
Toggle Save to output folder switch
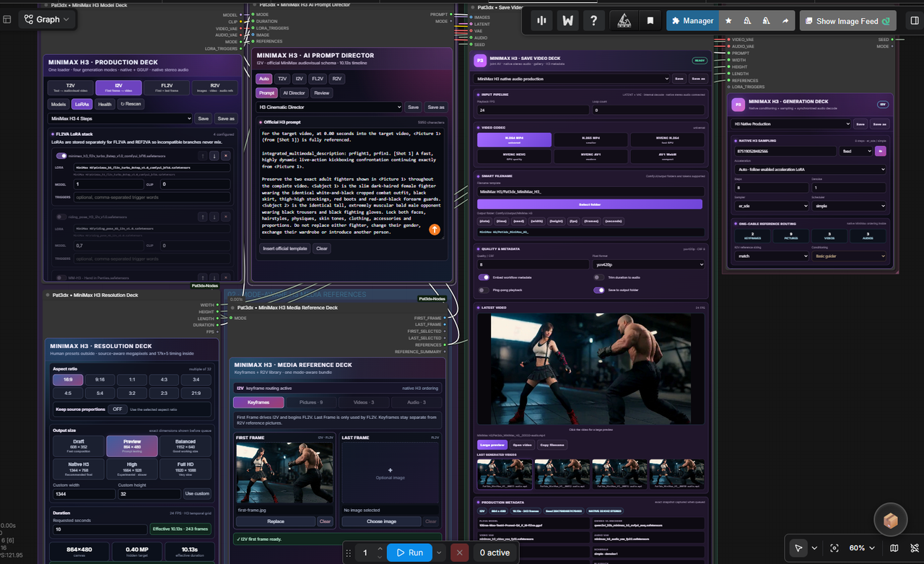598,290
